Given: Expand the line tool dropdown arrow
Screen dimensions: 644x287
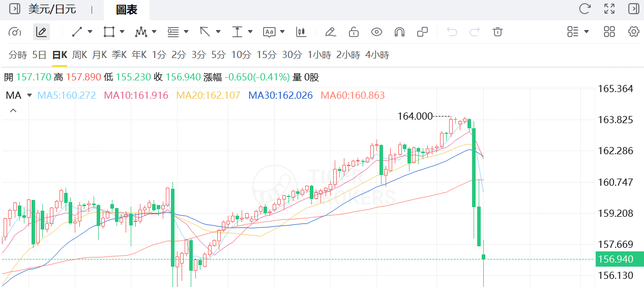Looking at the screenshot, I should tap(90, 32).
